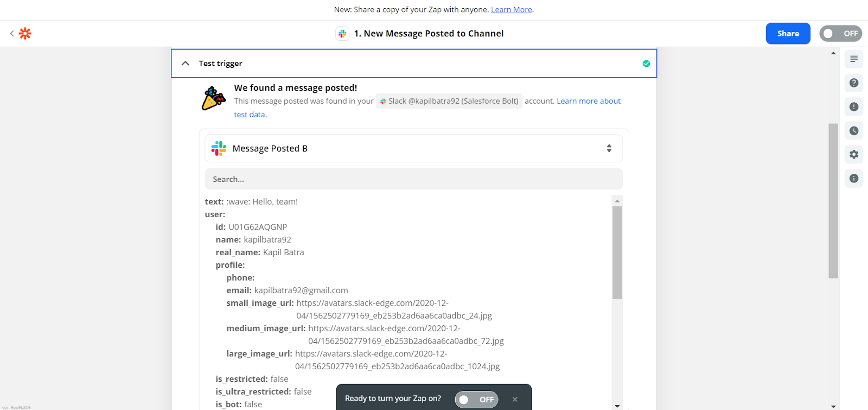Open the info details icon in sidebar
868x410 pixels.
click(x=854, y=179)
